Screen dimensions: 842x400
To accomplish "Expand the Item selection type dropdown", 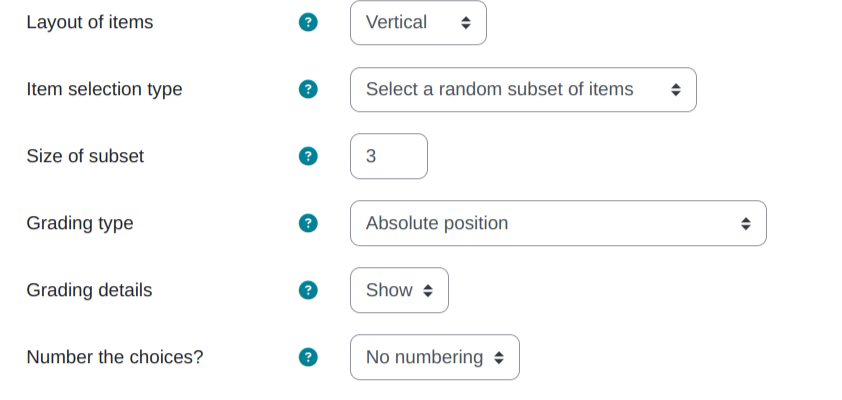I will (x=524, y=90).
